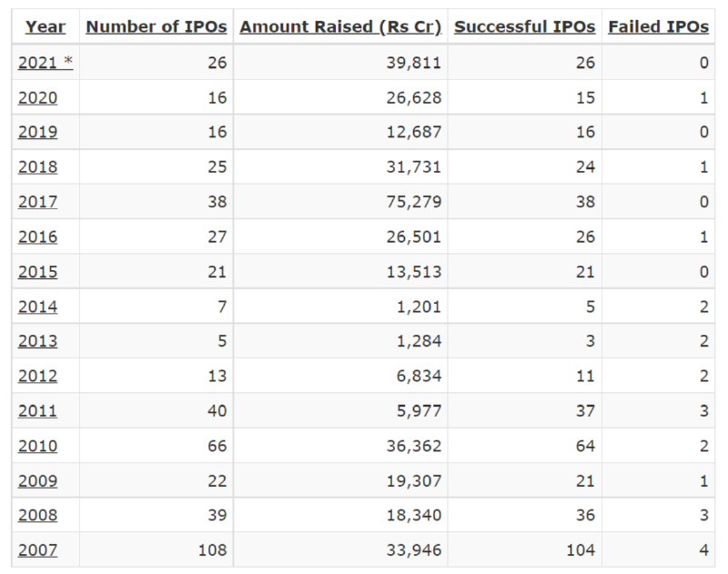Image resolution: width=728 pixels, height=574 pixels.
Task: Go to the 2019 IPO list
Action: [x=37, y=132]
